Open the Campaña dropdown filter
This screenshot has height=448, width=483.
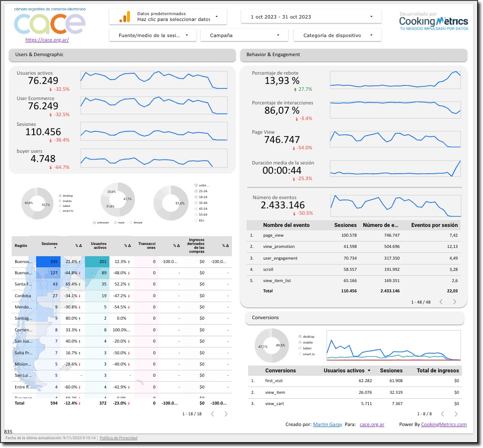tap(244, 35)
